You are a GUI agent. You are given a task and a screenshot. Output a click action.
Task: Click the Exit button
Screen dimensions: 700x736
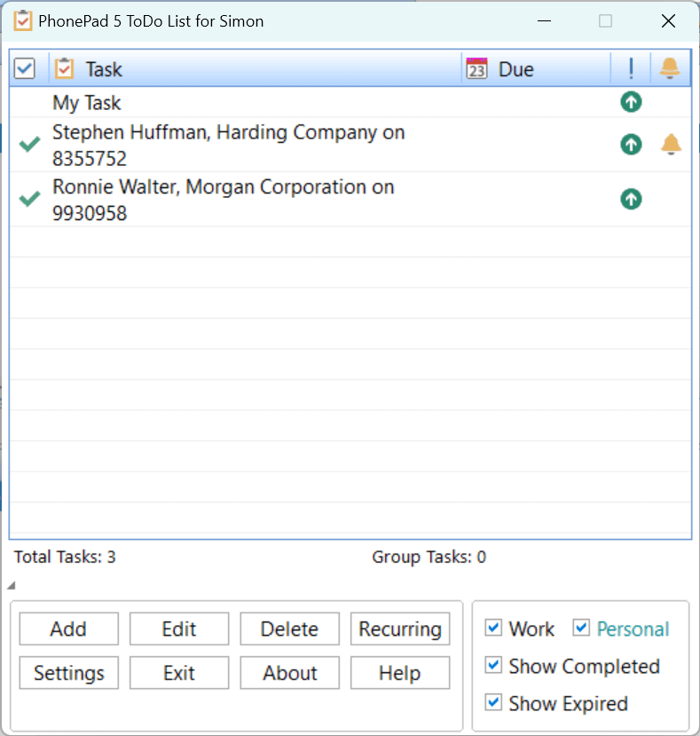[179, 673]
